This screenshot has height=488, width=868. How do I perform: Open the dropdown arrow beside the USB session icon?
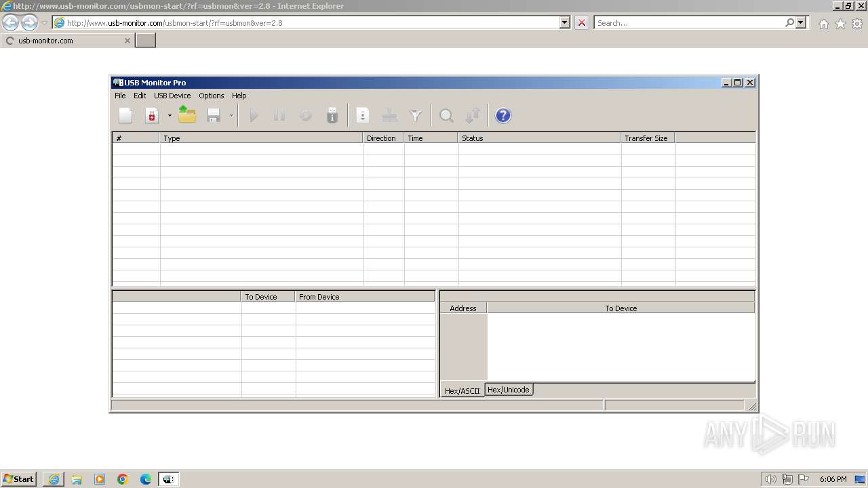tap(170, 116)
